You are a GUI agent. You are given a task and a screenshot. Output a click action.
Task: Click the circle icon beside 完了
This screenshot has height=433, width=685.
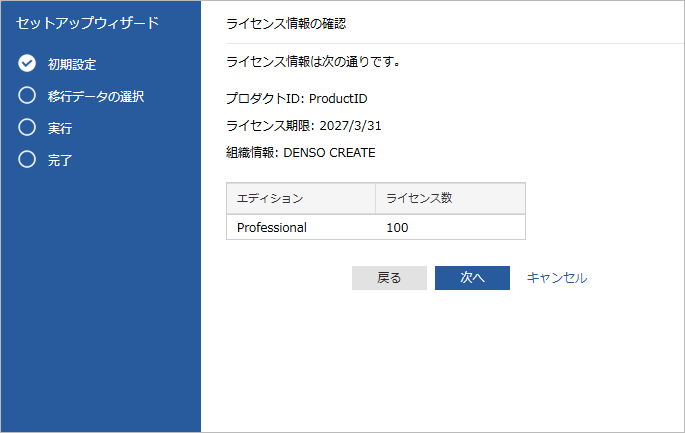coord(27,159)
